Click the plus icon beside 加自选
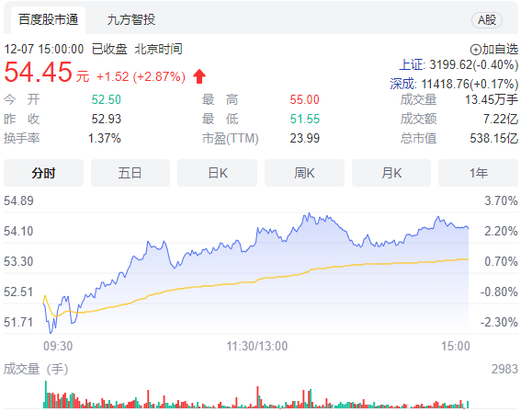Viewport: 532px width, 412px height. point(475,50)
